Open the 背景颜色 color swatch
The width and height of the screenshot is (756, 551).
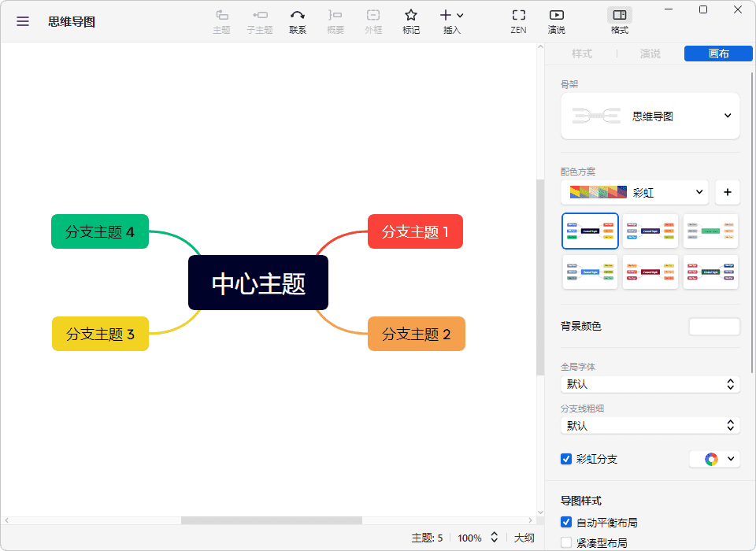click(714, 327)
